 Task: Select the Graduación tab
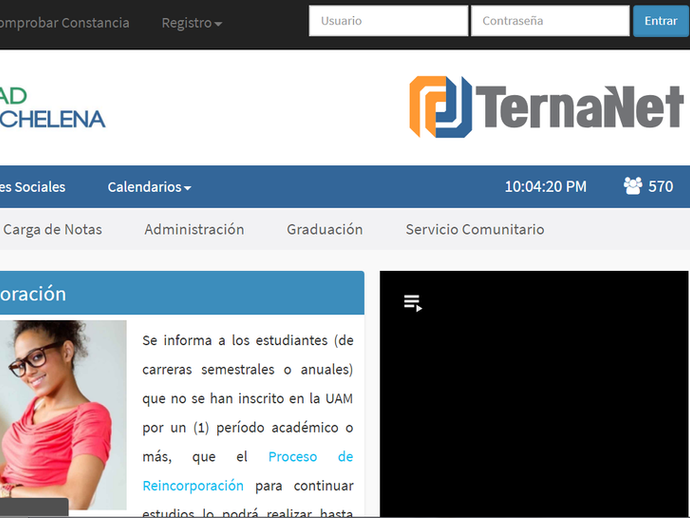click(325, 230)
